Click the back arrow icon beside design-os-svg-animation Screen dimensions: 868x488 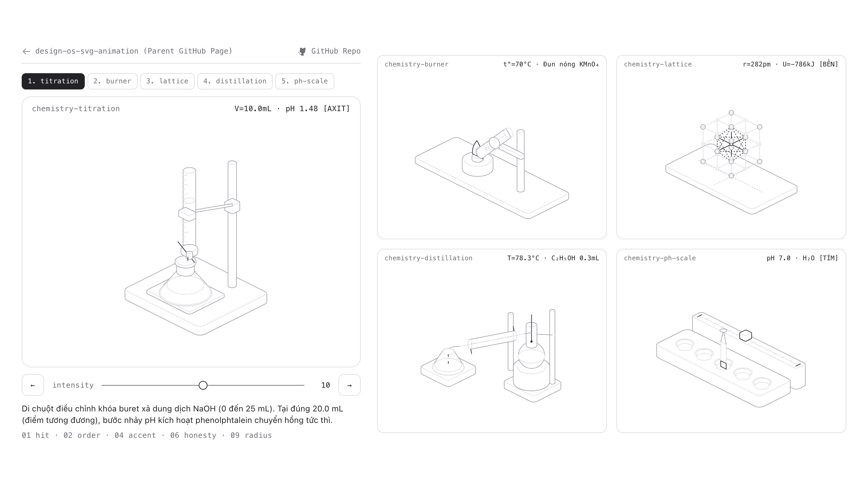pyautogui.click(x=26, y=51)
